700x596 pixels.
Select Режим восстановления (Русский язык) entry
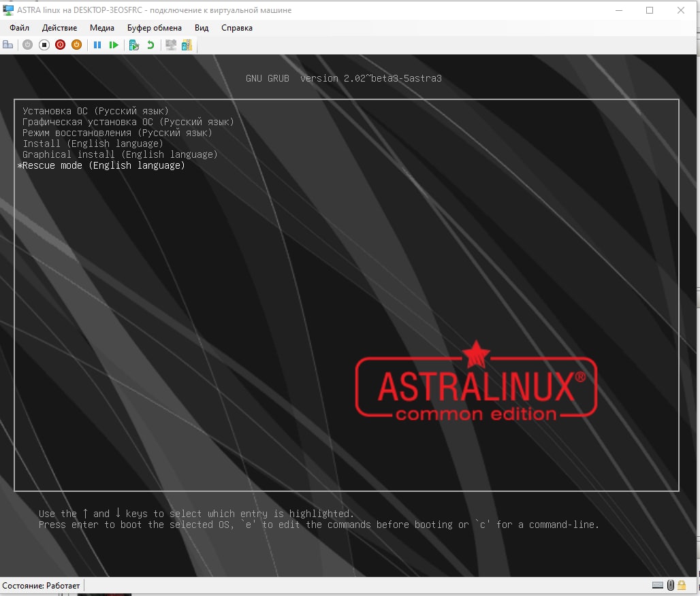117,133
